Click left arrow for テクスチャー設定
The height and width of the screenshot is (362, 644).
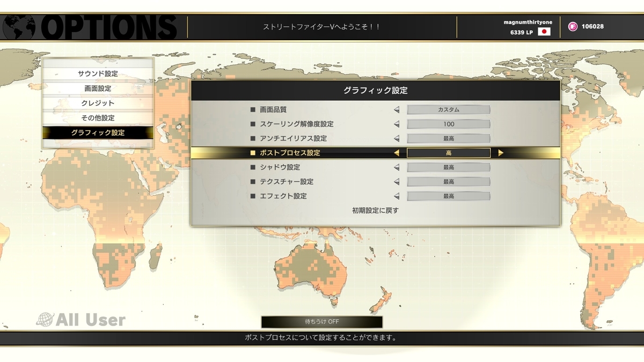pyautogui.click(x=397, y=182)
